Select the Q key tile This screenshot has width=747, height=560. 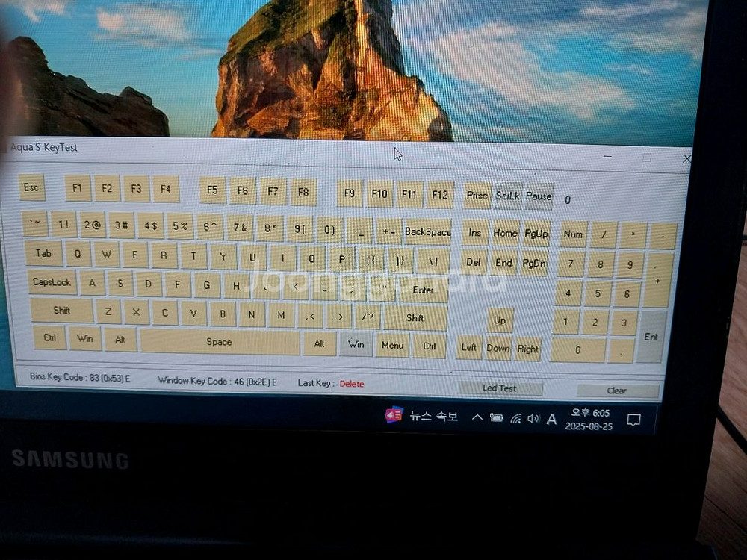tap(78, 254)
